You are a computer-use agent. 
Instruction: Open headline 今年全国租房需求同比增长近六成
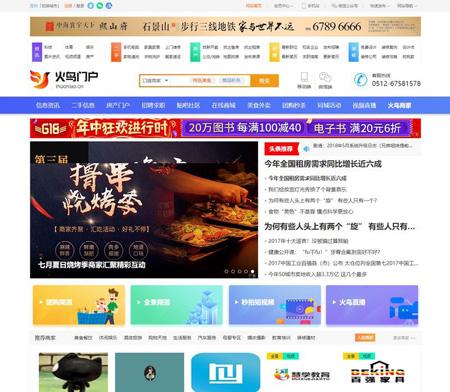[x=323, y=164]
